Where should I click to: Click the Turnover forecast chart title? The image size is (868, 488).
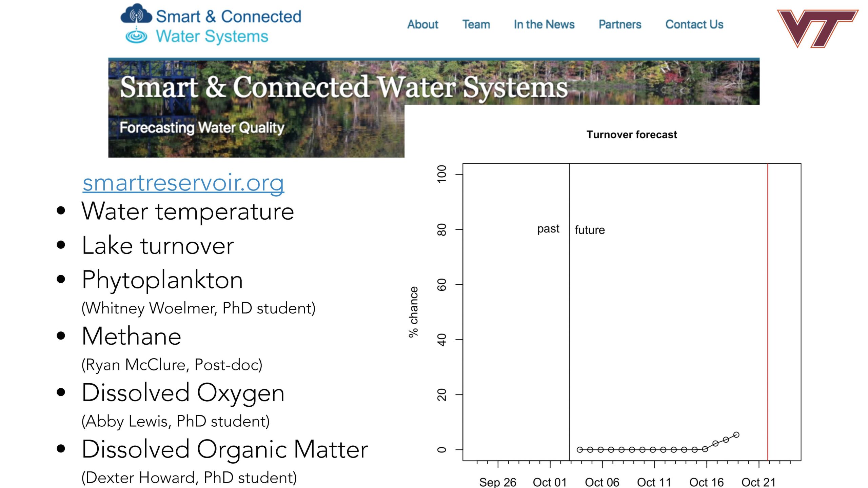[632, 135]
